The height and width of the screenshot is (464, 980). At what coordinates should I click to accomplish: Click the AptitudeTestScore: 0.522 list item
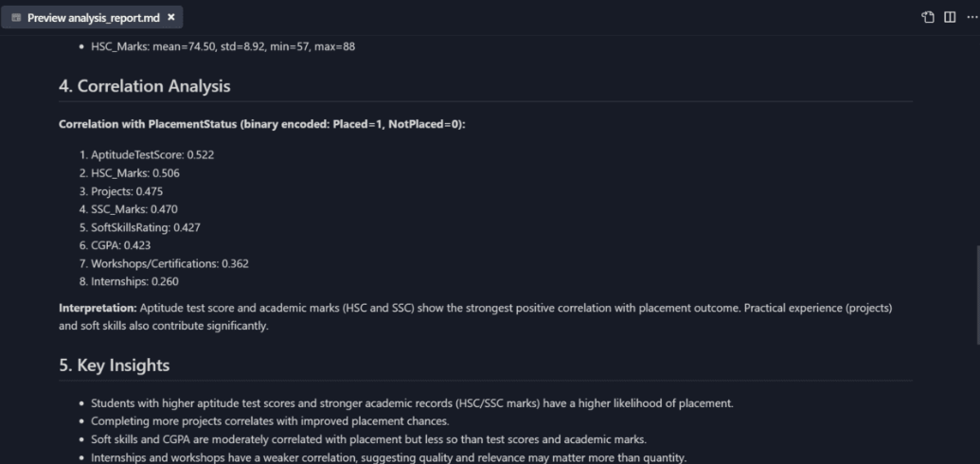coord(152,154)
